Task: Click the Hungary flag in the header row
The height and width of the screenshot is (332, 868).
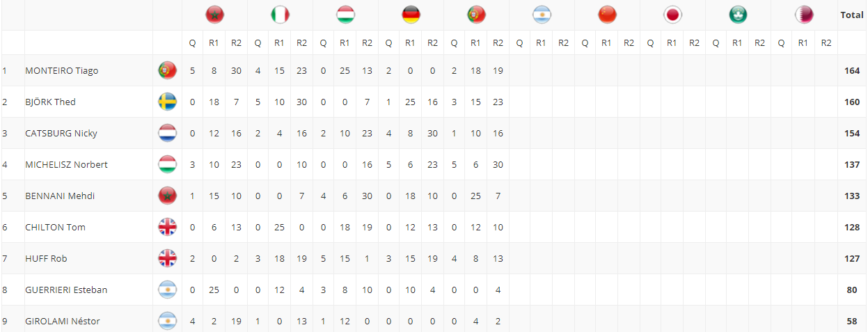Action: point(345,15)
